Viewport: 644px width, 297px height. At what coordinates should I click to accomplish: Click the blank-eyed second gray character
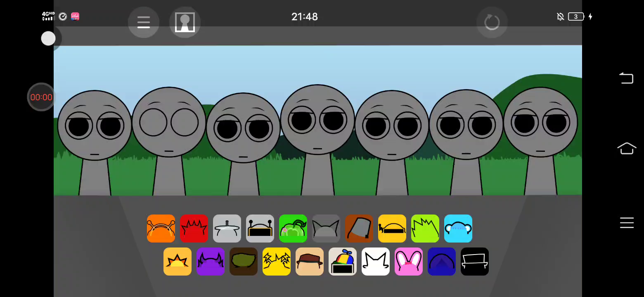pos(168,124)
